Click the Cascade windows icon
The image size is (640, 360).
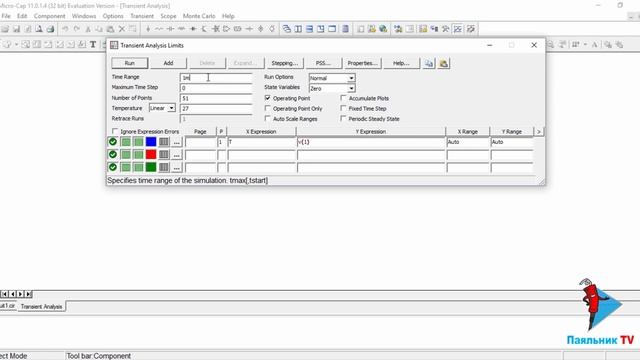287,29
